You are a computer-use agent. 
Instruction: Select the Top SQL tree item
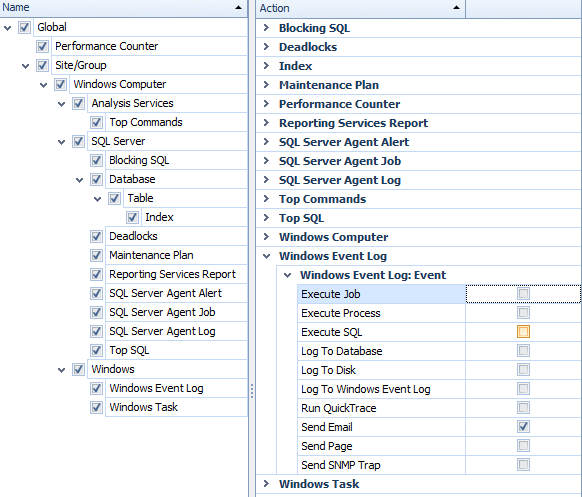[129, 350]
